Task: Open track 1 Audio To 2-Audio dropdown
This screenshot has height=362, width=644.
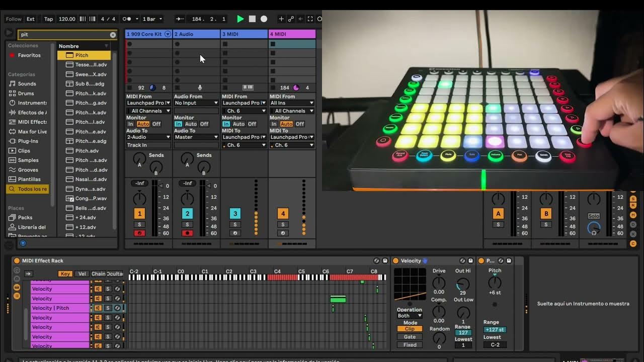Action: coord(149,137)
